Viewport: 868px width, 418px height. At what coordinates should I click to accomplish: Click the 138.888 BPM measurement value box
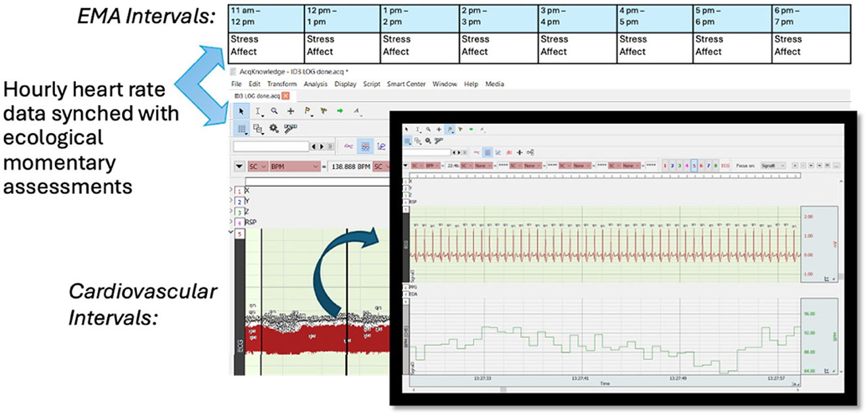tap(350, 166)
